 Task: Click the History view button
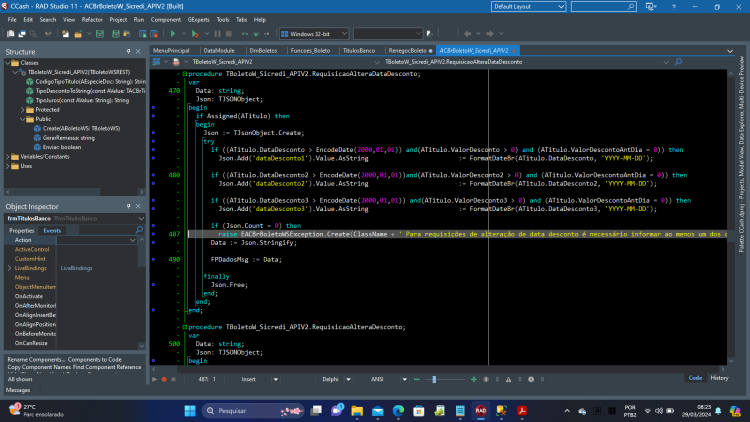coord(719,378)
